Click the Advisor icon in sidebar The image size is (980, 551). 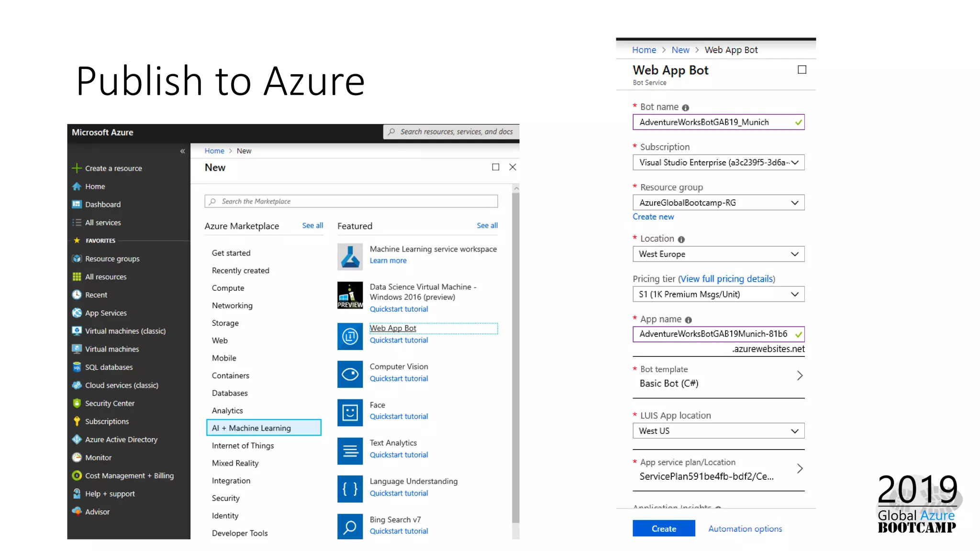click(x=77, y=512)
